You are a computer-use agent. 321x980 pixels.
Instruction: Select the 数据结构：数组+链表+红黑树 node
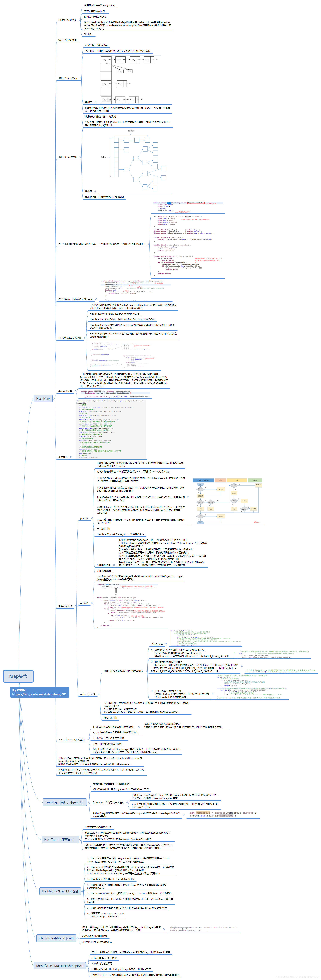click(100, 117)
